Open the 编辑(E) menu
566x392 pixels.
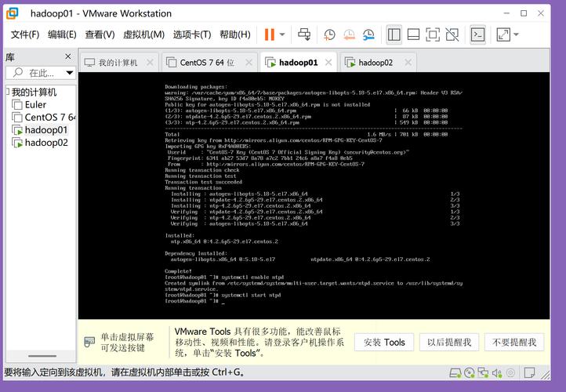click(62, 34)
